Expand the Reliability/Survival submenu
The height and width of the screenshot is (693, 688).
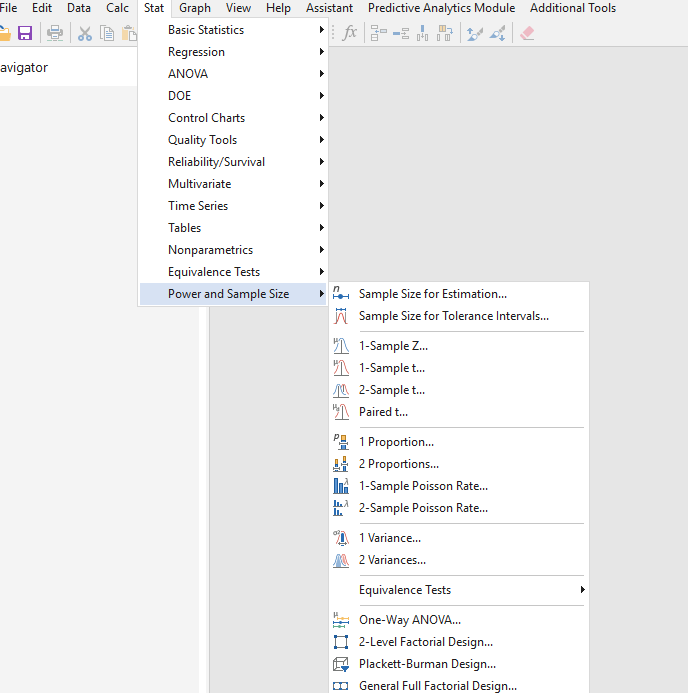(232, 162)
